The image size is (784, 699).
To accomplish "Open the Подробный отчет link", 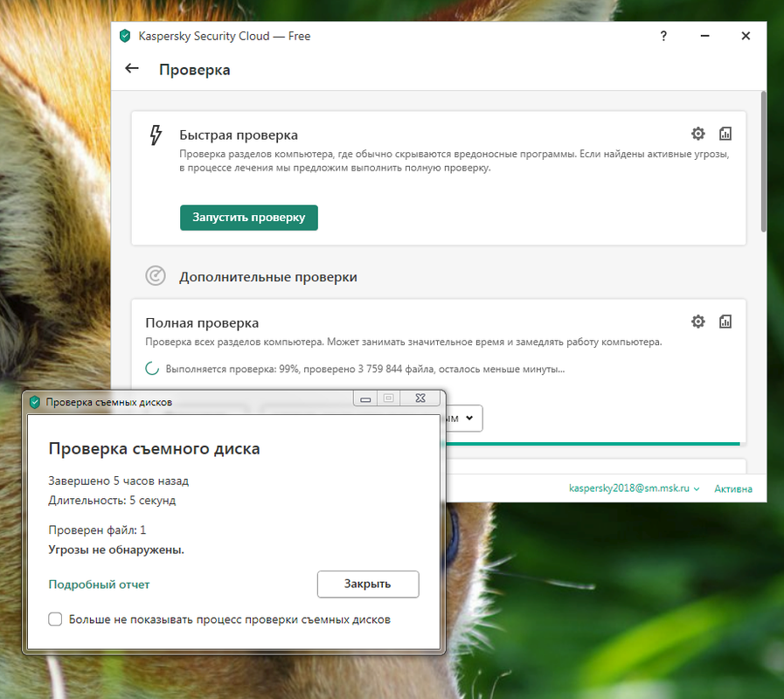I will (99, 585).
